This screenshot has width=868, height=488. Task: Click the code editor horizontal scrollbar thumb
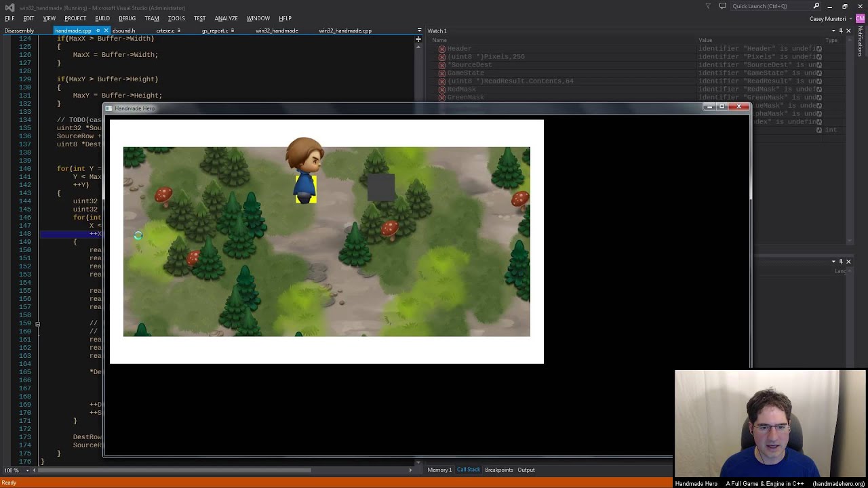pyautogui.click(x=174, y=470)
